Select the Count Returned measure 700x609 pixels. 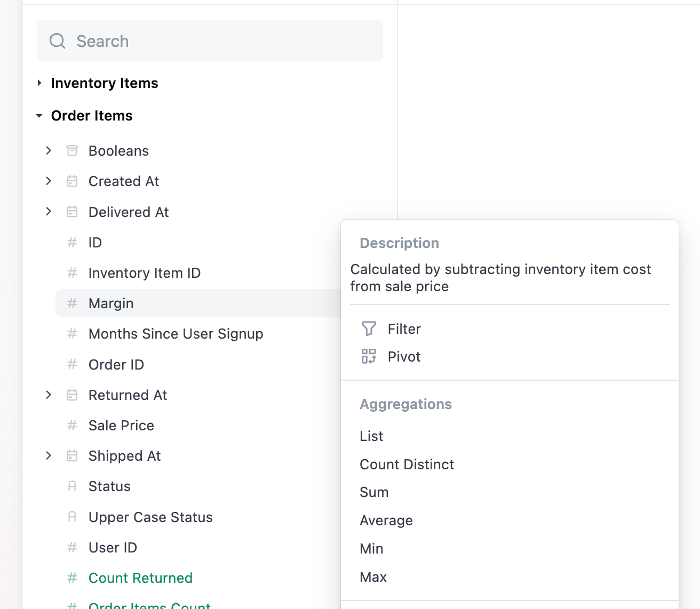140,578
